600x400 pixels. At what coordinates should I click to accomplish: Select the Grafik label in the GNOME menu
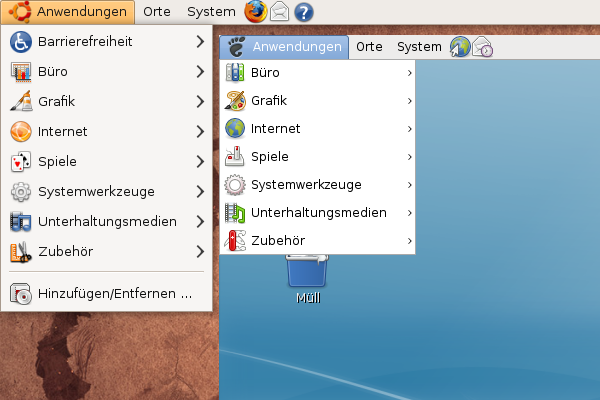[x=269, y=101]
